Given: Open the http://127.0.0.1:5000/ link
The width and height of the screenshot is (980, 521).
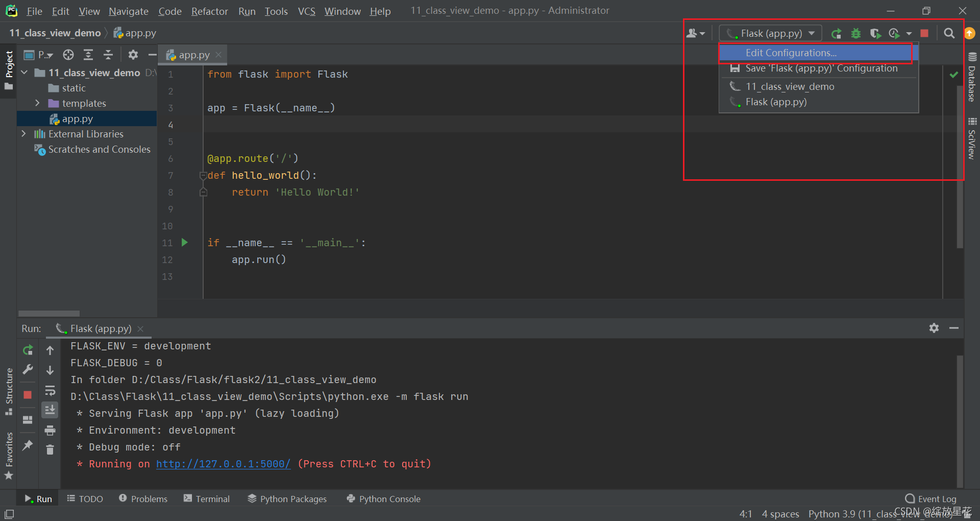Looking at the screenshot, I should click(224, 464).
